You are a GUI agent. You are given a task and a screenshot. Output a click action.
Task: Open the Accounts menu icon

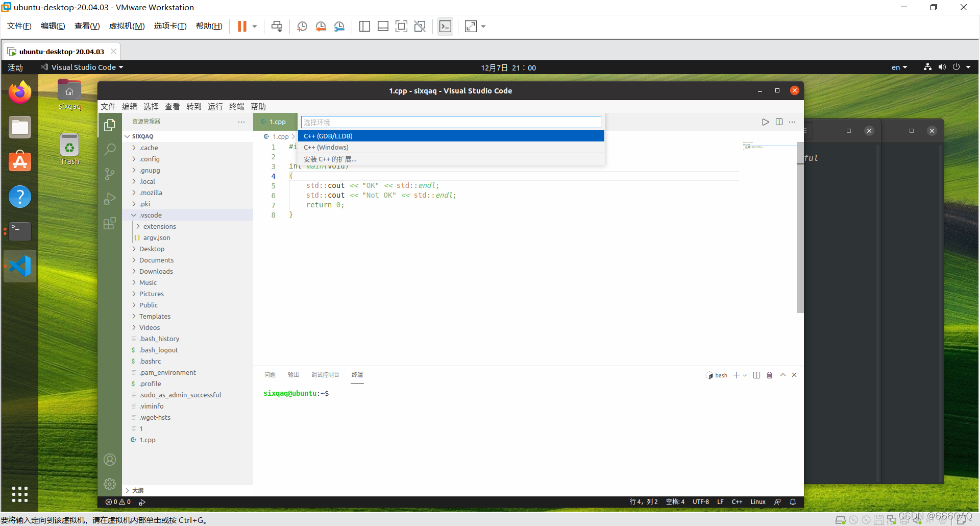pos(110,460)
